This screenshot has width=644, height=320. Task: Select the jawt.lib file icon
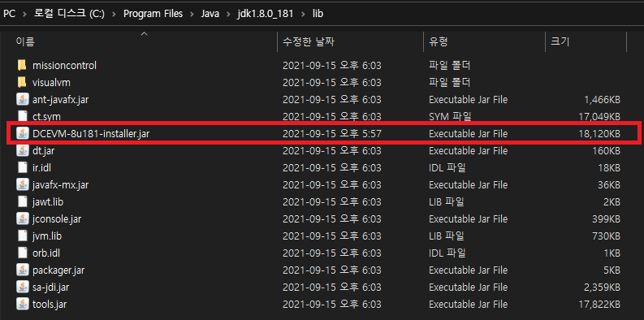[22, 201]
